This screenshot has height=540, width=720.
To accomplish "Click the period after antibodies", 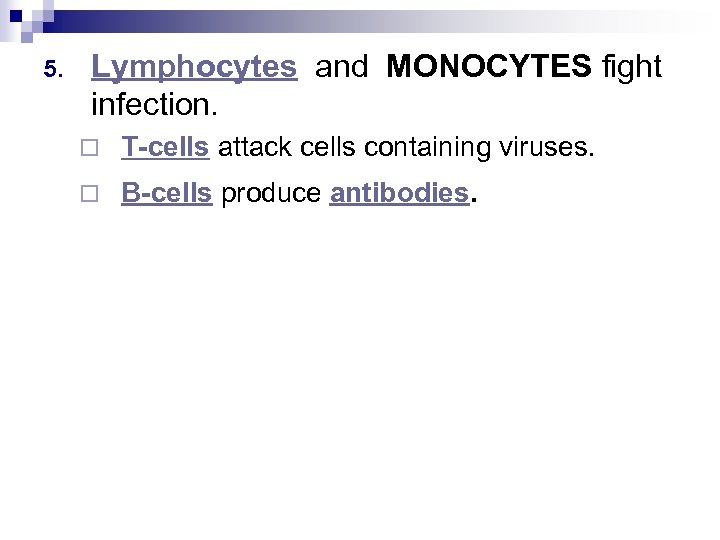I will pyautogui.click(x=473, y=198).
